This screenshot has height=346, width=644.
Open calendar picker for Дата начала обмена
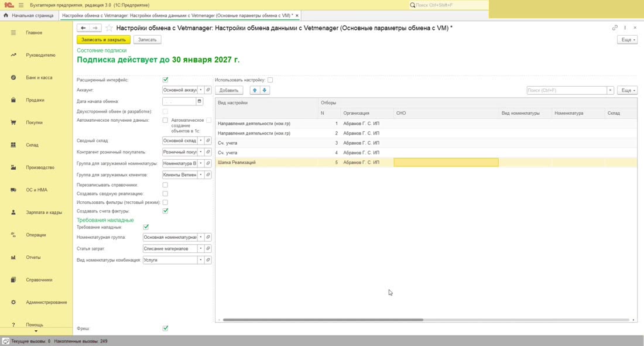pyautogui.click(x=199, y=101)
